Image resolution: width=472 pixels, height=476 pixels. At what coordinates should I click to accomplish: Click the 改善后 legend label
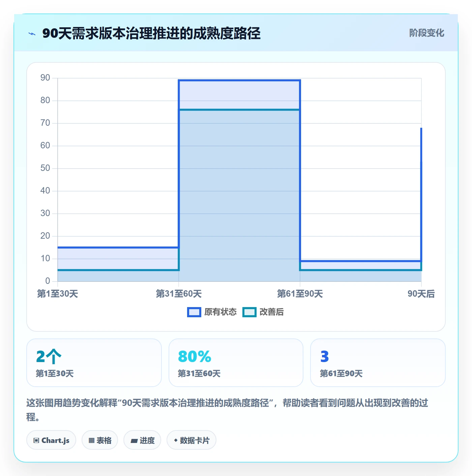pos(271,312)
